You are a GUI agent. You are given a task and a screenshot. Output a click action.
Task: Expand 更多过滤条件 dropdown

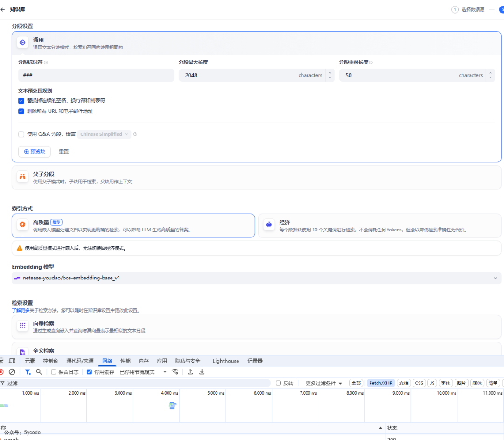[324, 383]
